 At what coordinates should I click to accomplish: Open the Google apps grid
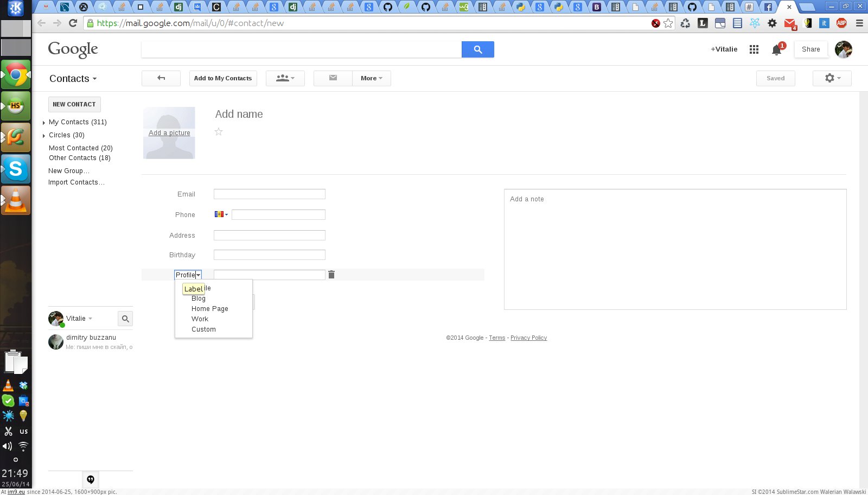click(x=754, y=49)
